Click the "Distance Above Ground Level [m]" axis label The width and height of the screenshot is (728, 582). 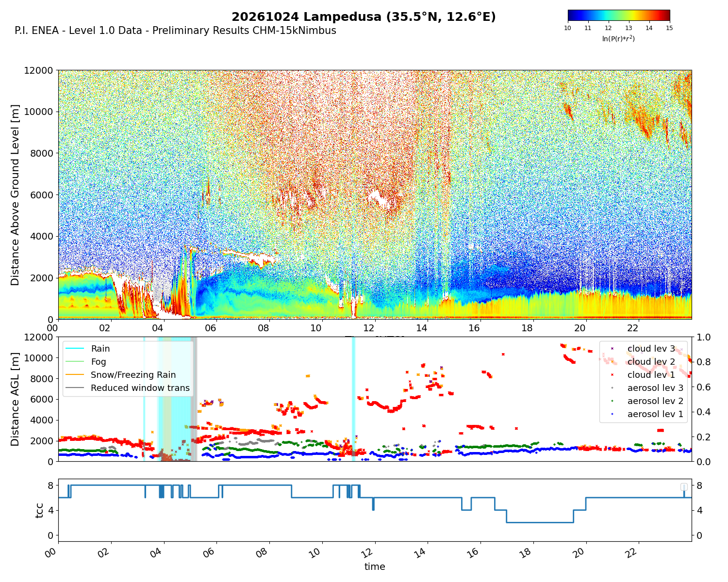click(16, 195)
